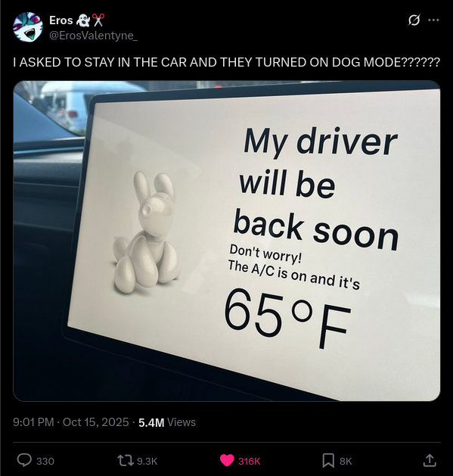453x476 pixels.
Task: Open the three-dot more options menu
Action: [x=433, y=20]
